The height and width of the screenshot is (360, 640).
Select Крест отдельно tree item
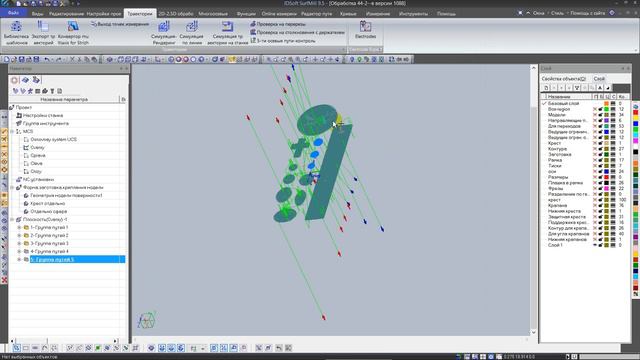click(47, 203)
